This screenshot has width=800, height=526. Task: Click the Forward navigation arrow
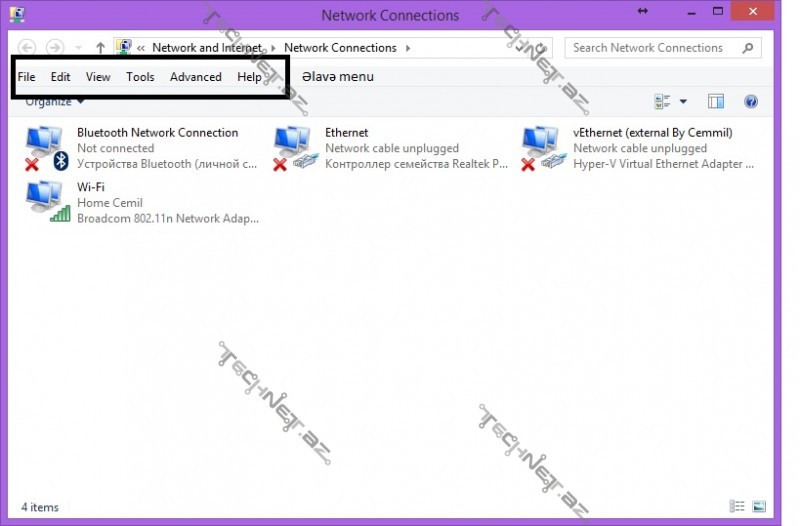tap(55, 48)
